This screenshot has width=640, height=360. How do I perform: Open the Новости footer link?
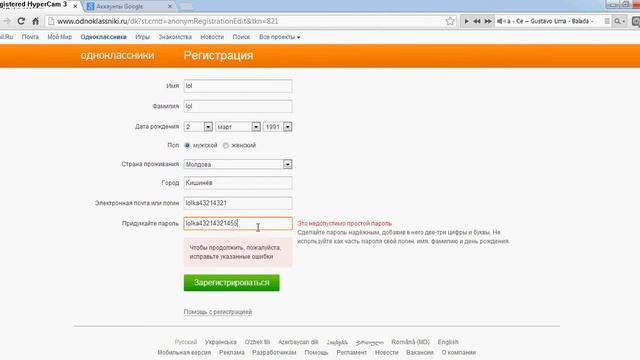387,352
